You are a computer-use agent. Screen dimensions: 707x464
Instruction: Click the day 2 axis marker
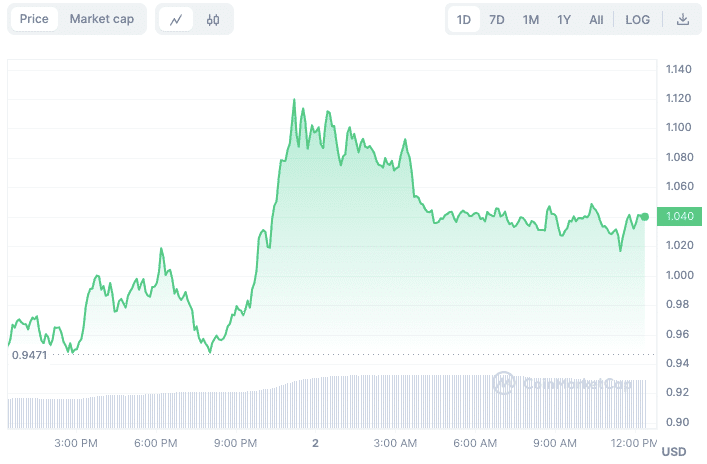(315, 443)
